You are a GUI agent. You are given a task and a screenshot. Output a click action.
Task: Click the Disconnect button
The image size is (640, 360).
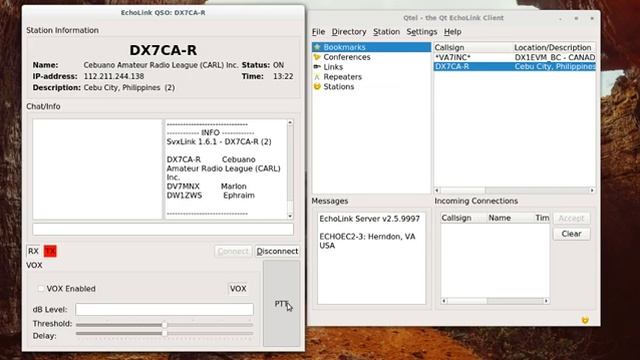[x=277, y=251]
